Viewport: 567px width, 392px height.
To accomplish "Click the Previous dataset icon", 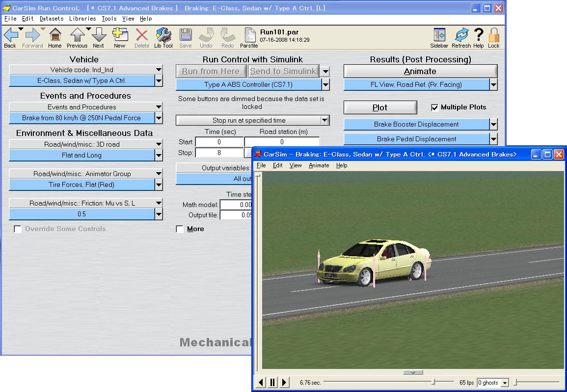I will 77,35.
